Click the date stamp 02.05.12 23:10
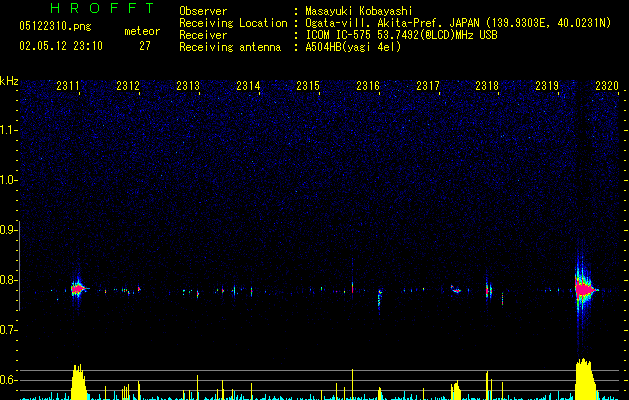The height and width of the screenshot is (400, 629). pos(61,46)
